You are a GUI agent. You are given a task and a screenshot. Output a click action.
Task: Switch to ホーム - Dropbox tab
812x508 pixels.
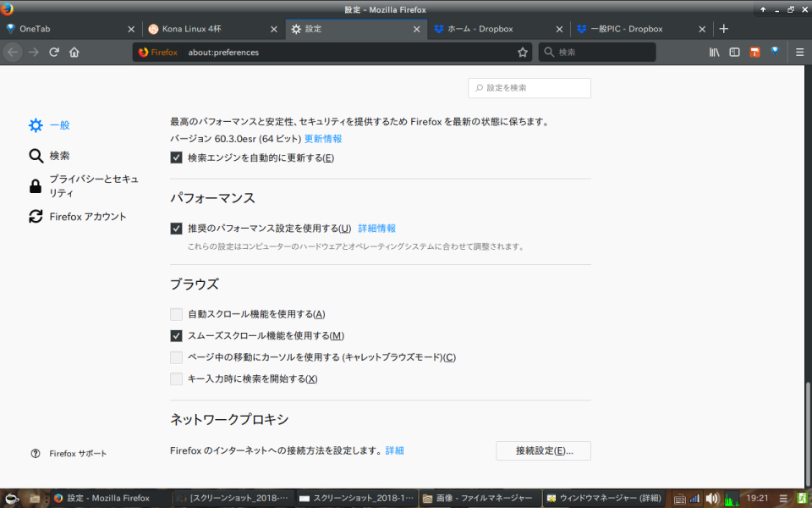pyautogui.click(x=499, y=29)
